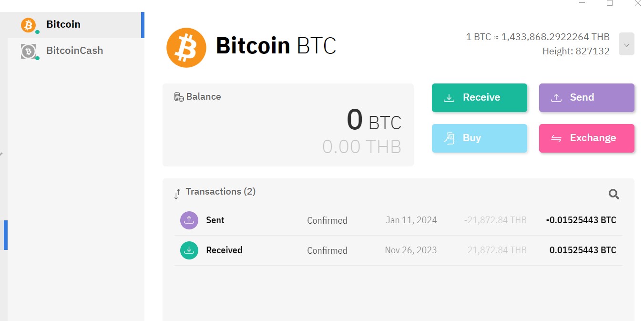Click the green Received transaction icon

(x=189, y=250)
